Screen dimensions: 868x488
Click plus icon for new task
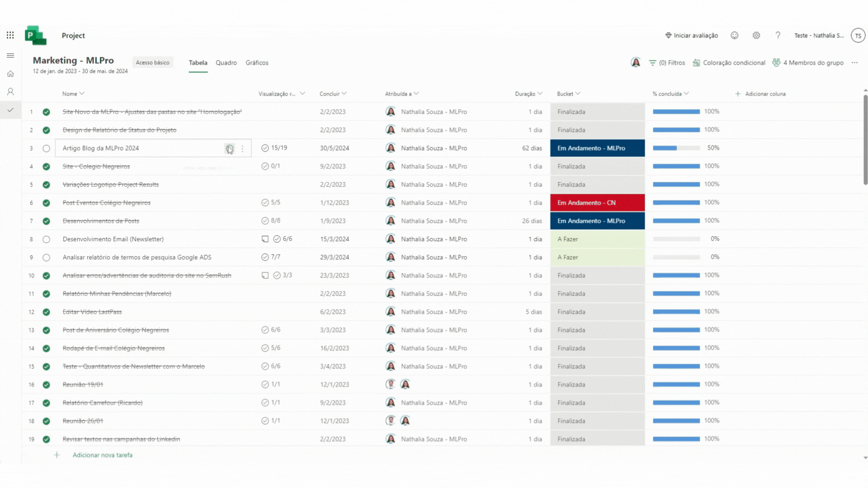tap(57, 455)
